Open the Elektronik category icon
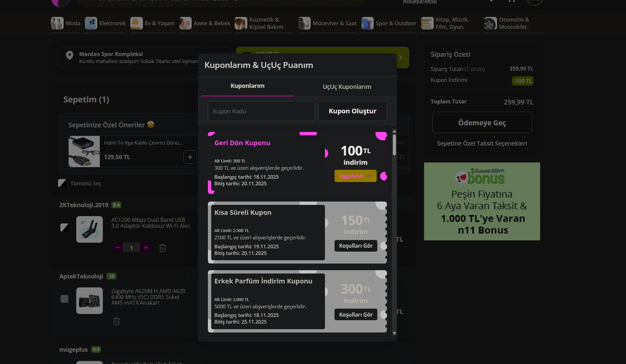The image size is (626, 364). click(91, 23)
